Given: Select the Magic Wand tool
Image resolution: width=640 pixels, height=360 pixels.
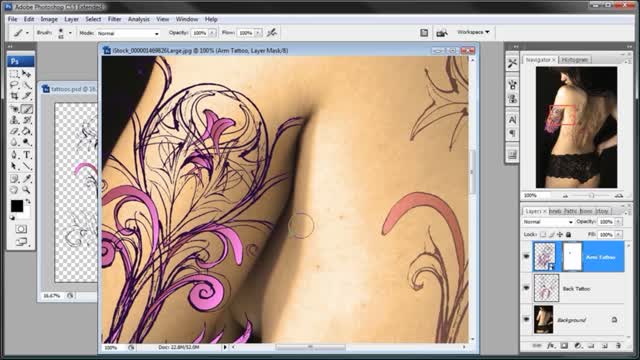Looking at the screenshot, I should point(27,85).
